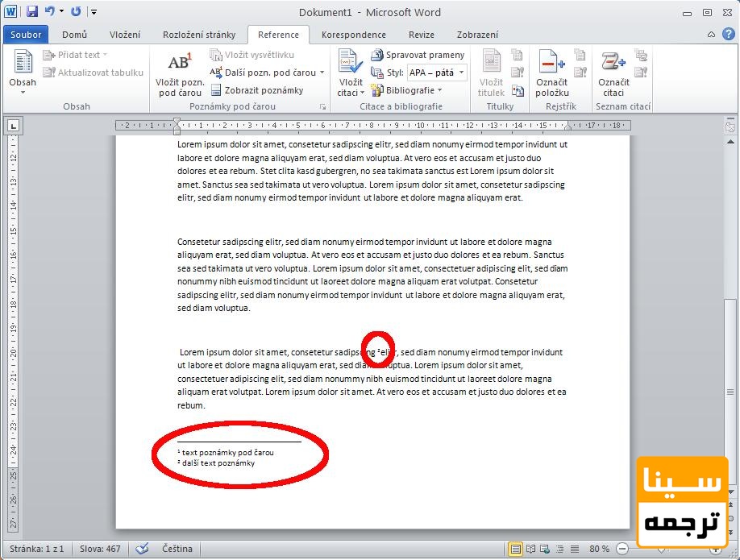Click the Zobrazit poznámky icon
740x560 pixels.
pyautogui.click(x=216, y=90)
